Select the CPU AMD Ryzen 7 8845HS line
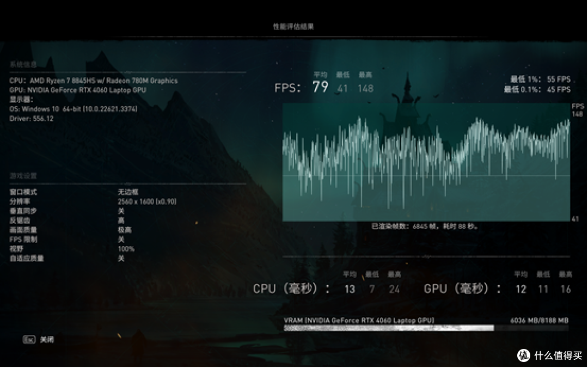 [x=94, y=80]
